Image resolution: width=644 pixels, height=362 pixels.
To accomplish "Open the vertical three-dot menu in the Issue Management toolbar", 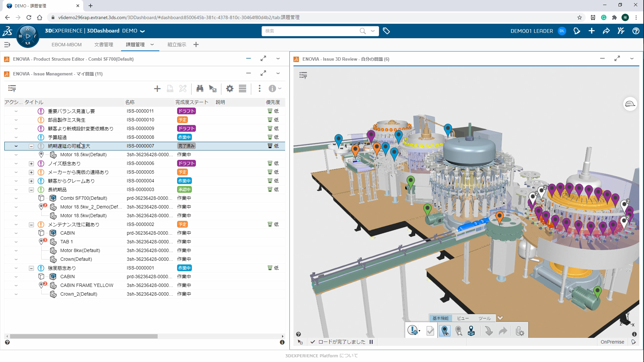I will (259, 88).
